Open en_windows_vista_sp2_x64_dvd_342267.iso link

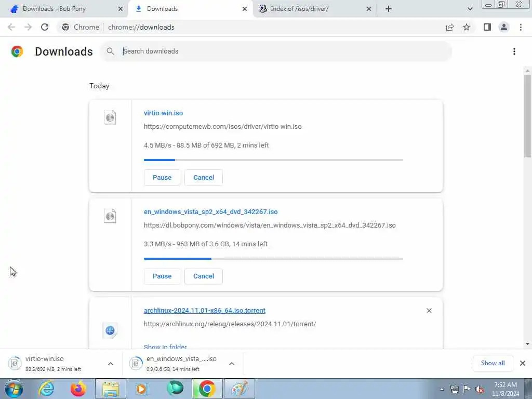coord(211,212)
